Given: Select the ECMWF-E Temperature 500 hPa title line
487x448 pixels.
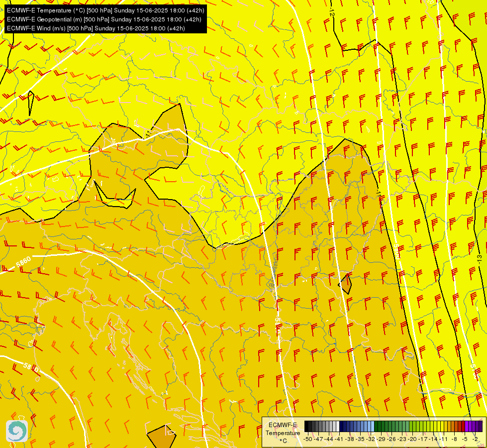Looking at the screenshot, I should (x=105, y=10).
